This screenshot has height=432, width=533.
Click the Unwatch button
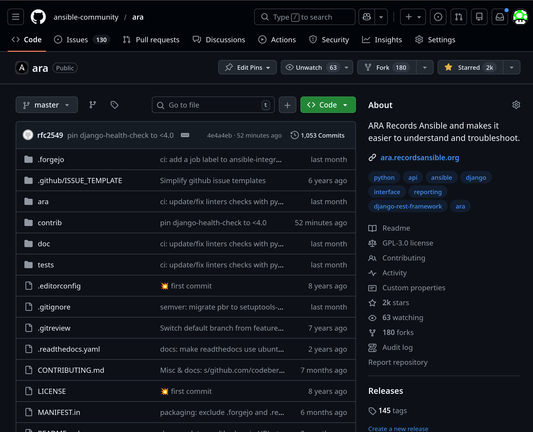coord(310,68)
